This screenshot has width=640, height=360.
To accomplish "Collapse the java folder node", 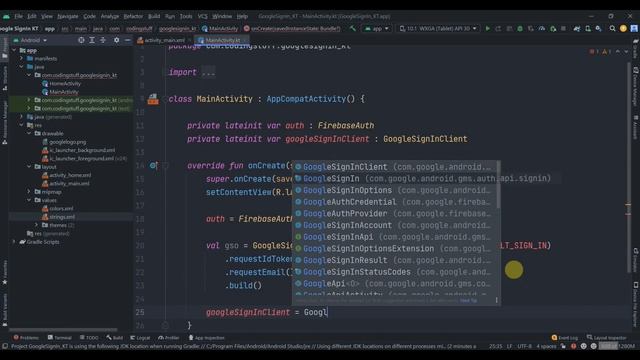I will [22, 67].
